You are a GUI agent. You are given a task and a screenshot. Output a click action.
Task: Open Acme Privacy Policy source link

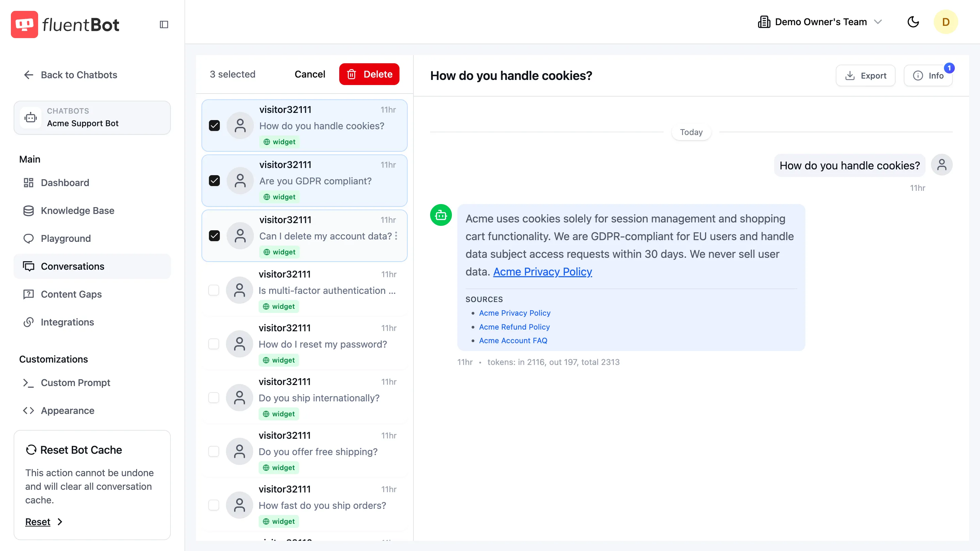(x=515, y=313)
